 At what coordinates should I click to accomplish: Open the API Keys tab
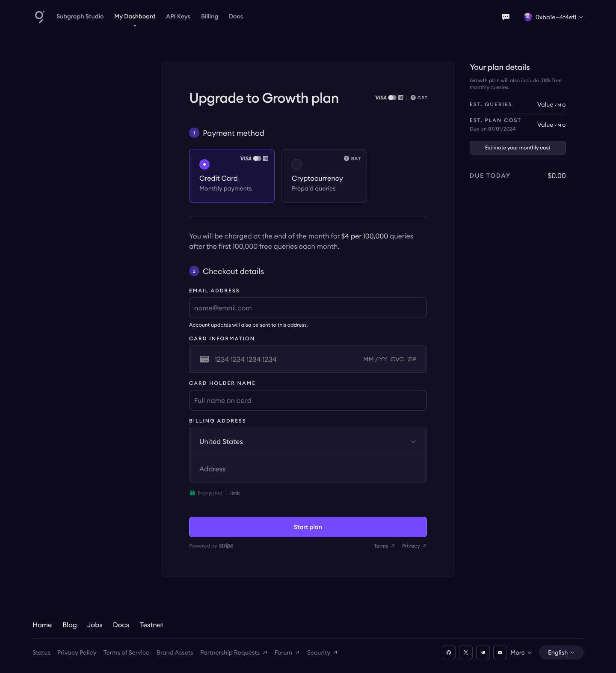178,16
